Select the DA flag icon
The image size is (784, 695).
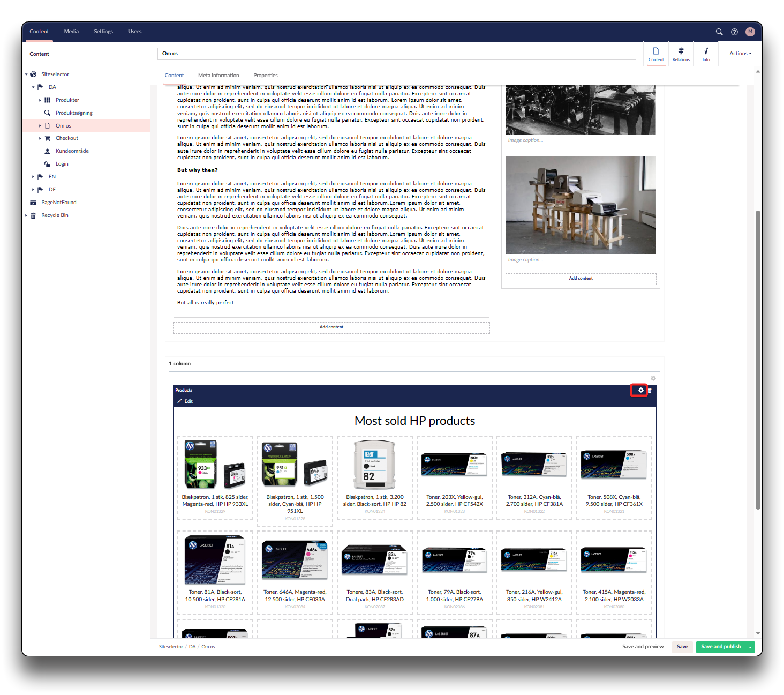click(41, 87)
